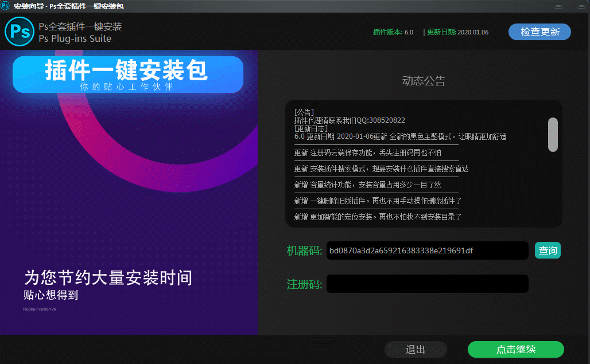
Task: Click the 注册码 input field
Action: [x=427, y=284]
